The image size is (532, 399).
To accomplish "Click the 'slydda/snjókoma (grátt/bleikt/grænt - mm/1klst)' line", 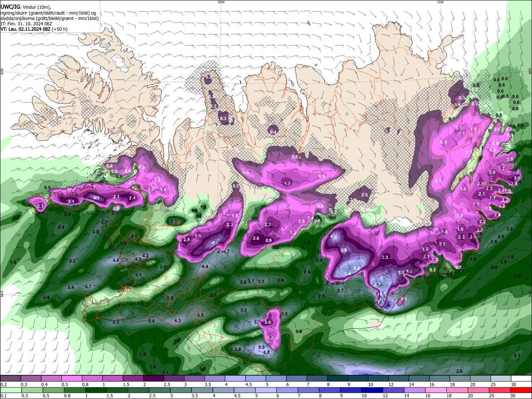I will (x=49, y=18).
